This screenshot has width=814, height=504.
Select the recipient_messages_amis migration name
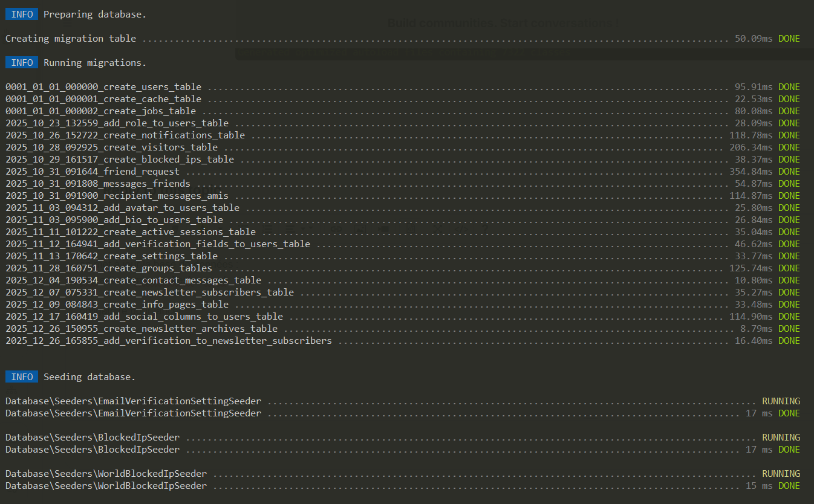tap(117, 196)
